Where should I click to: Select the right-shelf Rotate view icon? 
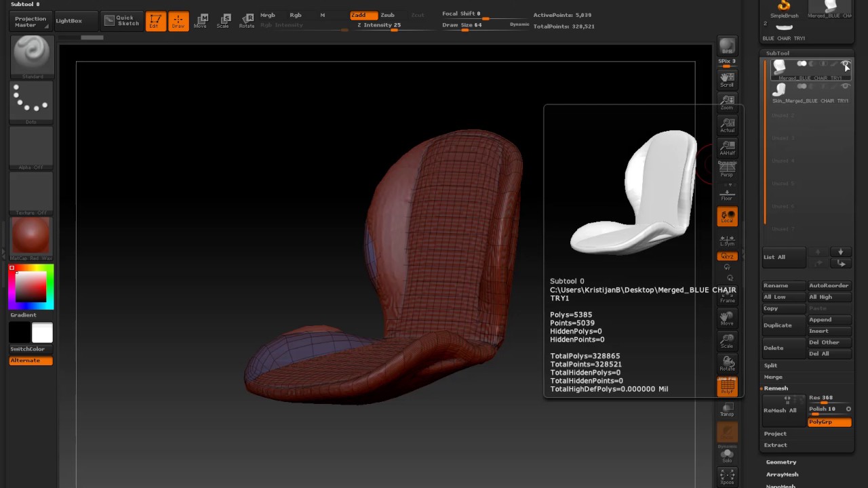click(727, 363)
